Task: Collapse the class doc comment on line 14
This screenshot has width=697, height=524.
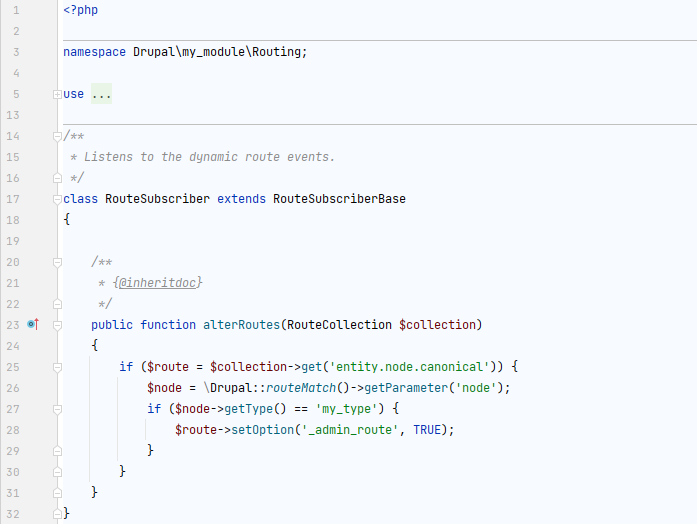Action: (57, 136)
